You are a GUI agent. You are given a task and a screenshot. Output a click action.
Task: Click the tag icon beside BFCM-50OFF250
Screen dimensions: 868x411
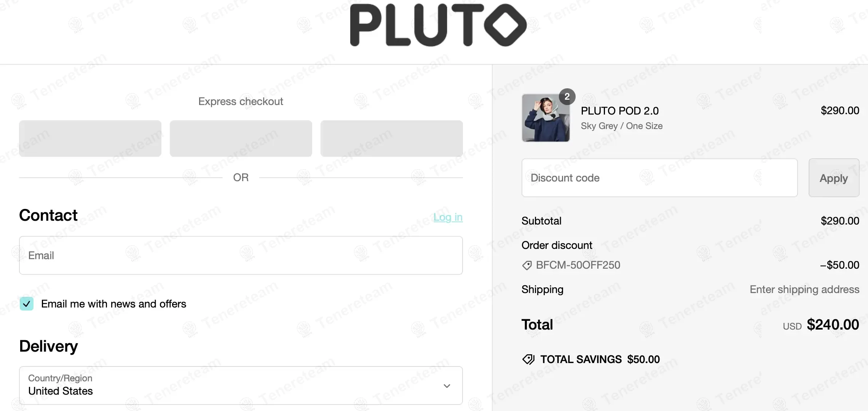(527, 265)
